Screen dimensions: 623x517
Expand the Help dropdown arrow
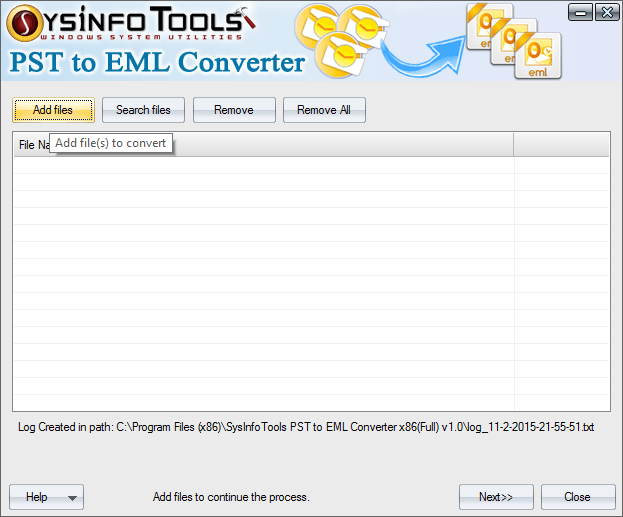click(x=72, y=498)
